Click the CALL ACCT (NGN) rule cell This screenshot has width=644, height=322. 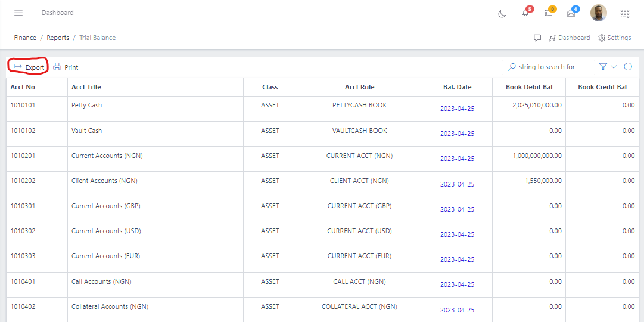(359, 281)
